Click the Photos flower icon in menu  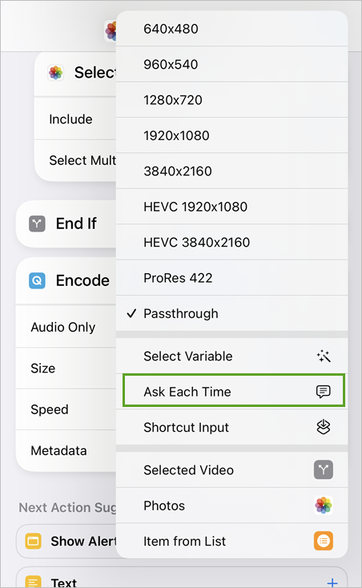(323, 505)
